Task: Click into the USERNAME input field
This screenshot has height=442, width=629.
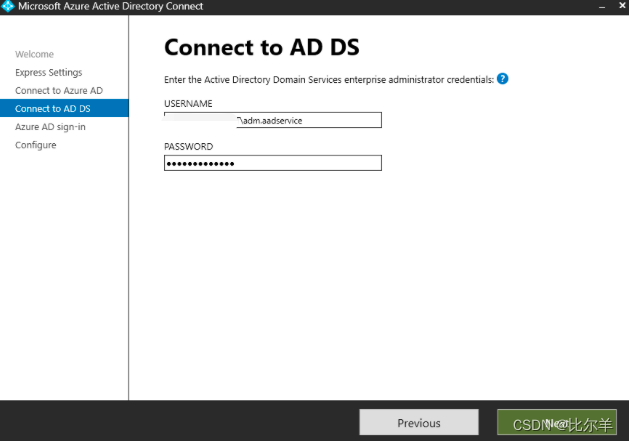Action: 273,120
